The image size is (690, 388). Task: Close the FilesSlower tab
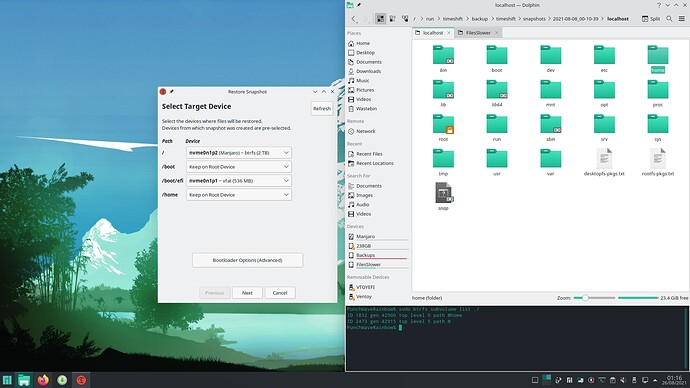(x=496, y=33)
